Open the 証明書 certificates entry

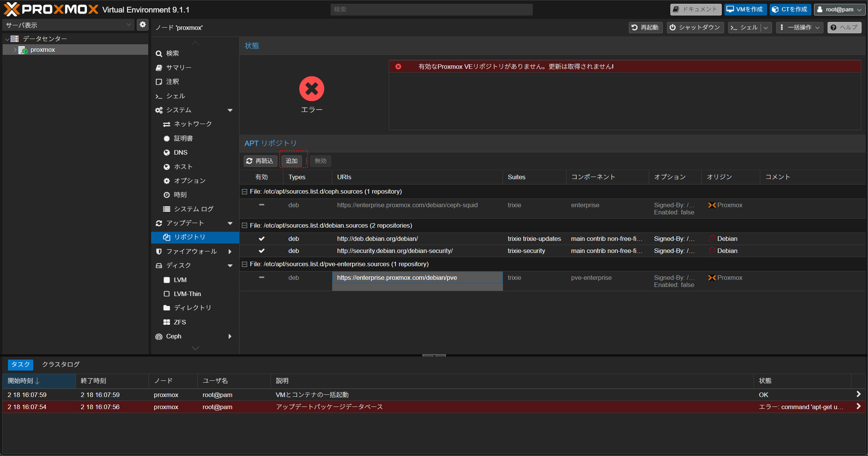(183, 138)
